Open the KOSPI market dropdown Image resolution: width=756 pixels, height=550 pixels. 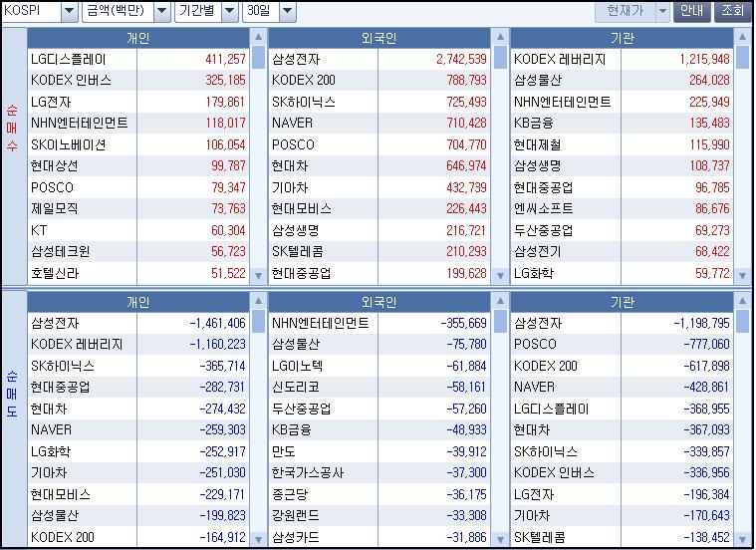point(69,12)
